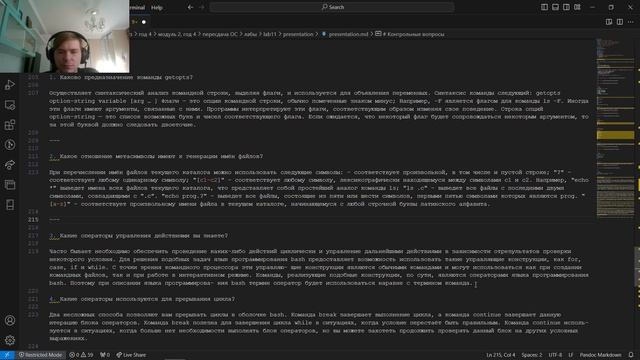Open preview to the side

(x=609, y=22)
